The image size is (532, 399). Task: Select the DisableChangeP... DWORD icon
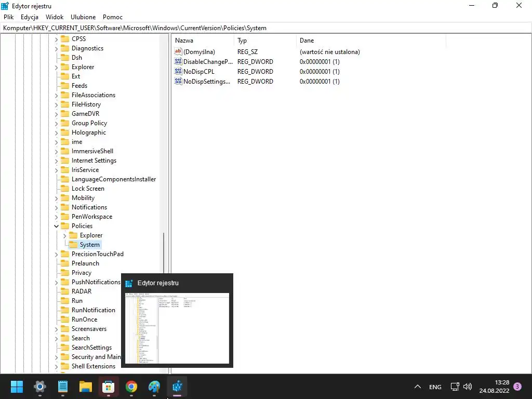click(x=178, y=61)
